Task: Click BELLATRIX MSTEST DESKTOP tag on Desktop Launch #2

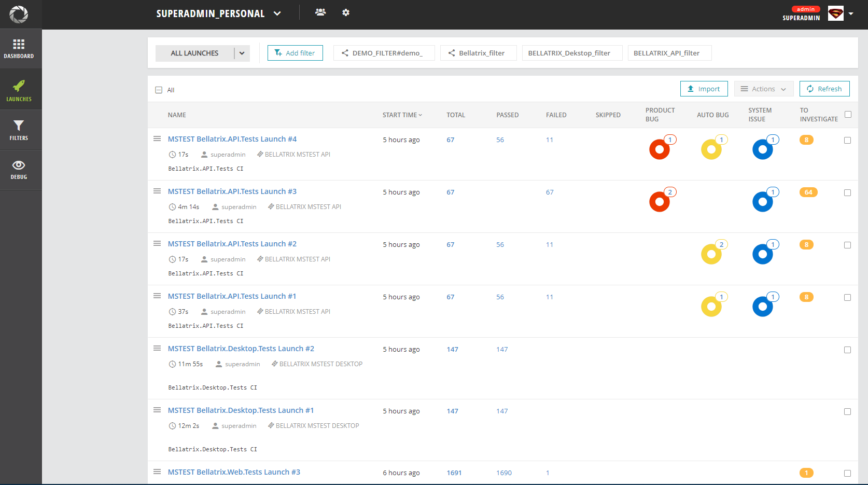Action: pyautogui.click(x=317, y=364)
